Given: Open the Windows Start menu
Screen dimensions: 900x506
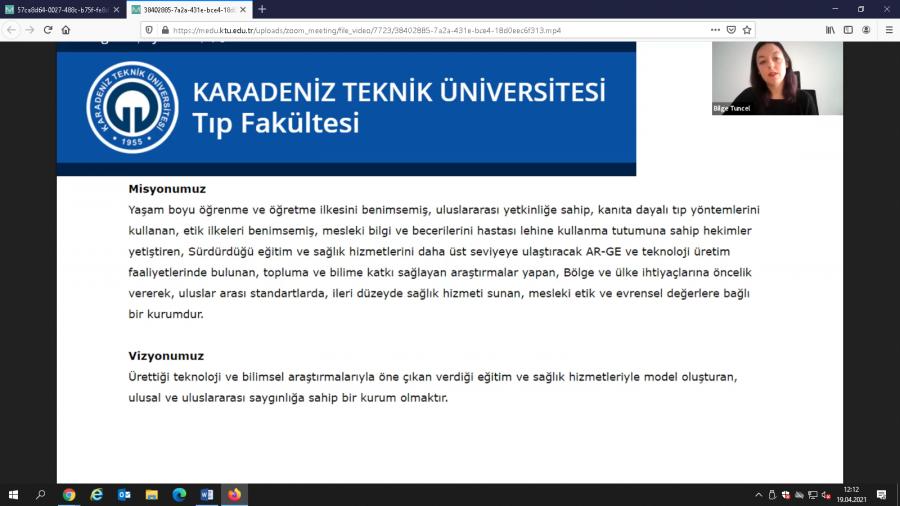Looking at the screenshot, I should click(x=14, y=494).
